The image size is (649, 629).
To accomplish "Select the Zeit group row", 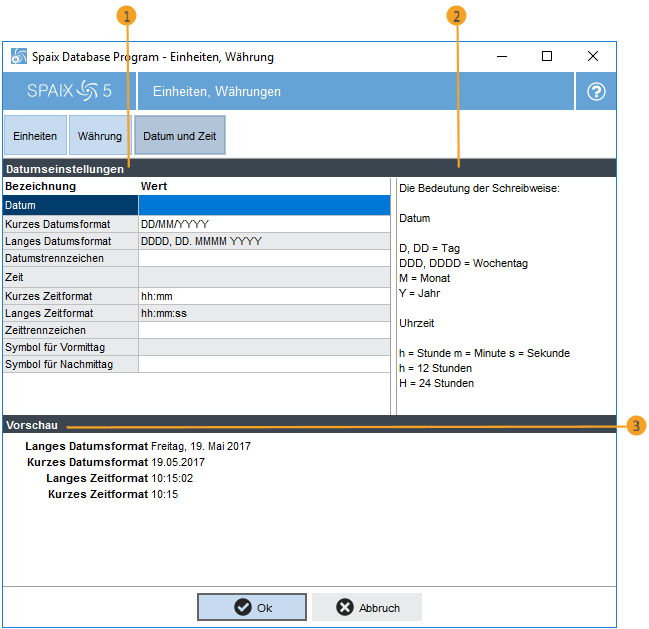I will (x=196, y=277).
